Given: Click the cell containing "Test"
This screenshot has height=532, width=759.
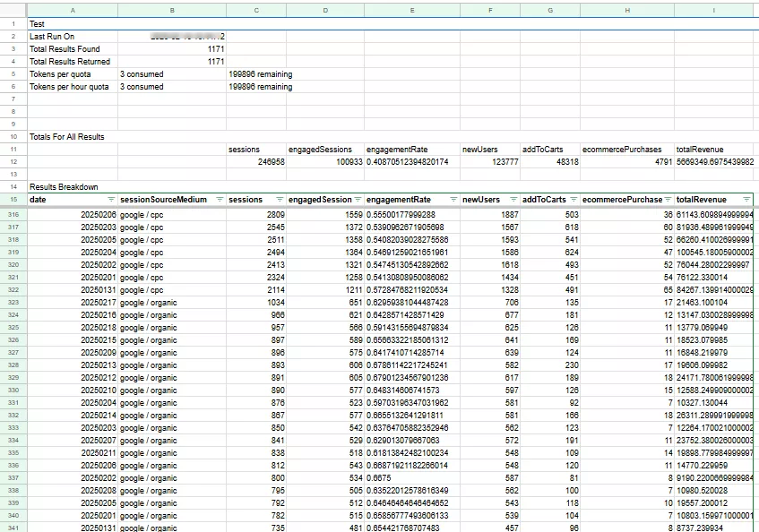Looking at the screenshot, I should 73,23.
